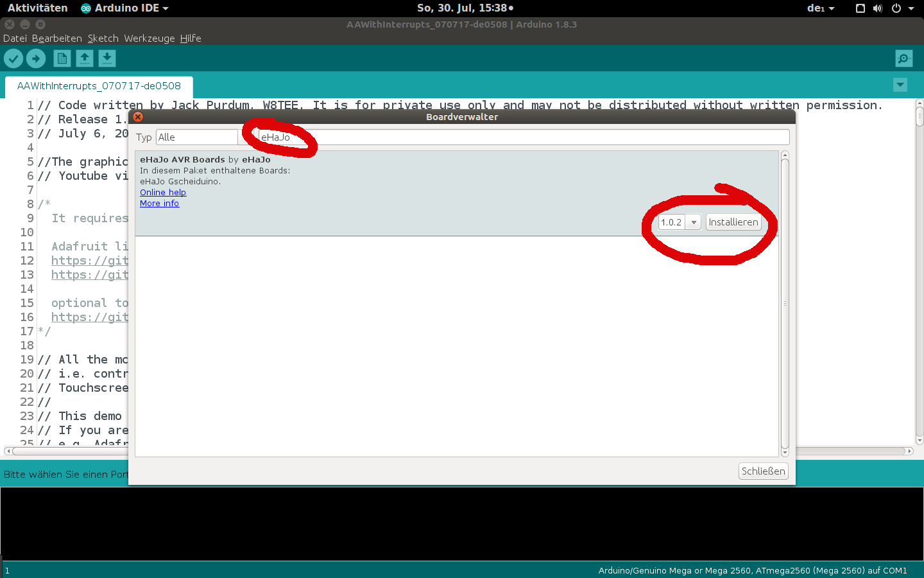Click the Upload arrow toolbar icon

click(36, 58)
